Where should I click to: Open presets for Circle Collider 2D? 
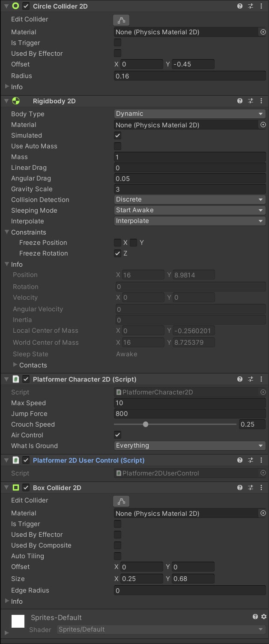pyautogui.click(x=251, y=6)
